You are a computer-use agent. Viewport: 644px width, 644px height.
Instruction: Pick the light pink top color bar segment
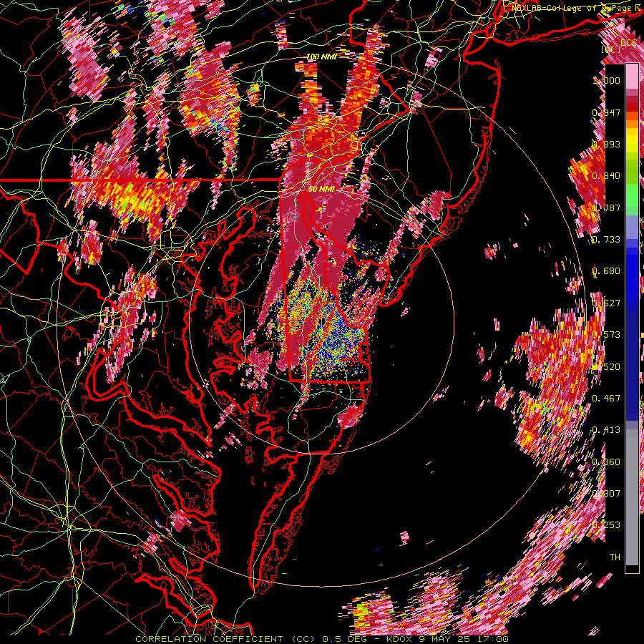click(632, 76)
